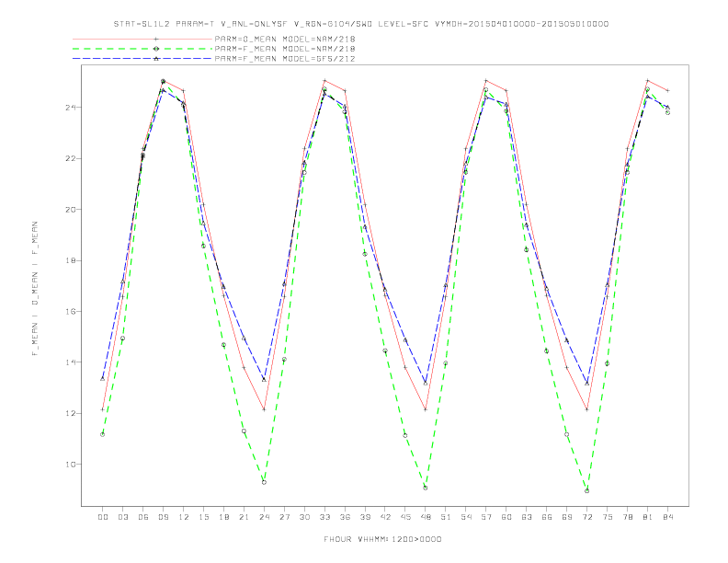Click the x-axis tick label 09
728x563 pixels.
(163, 517)
